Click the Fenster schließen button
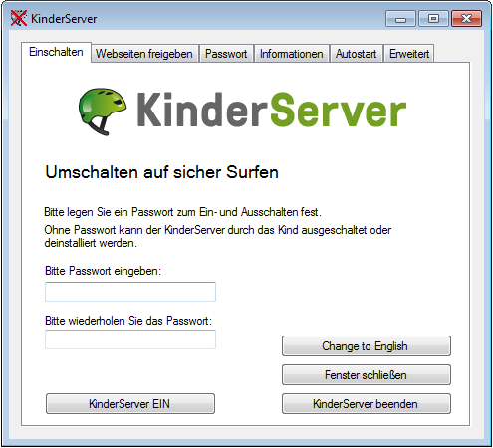Screen dimensions: 493x448 click(367, 375)
